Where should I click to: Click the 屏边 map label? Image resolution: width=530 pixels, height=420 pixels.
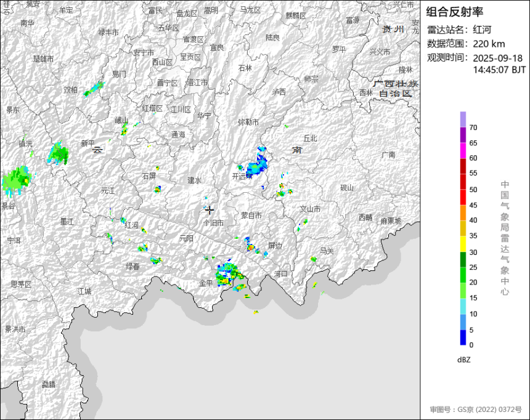coord(275,246)
